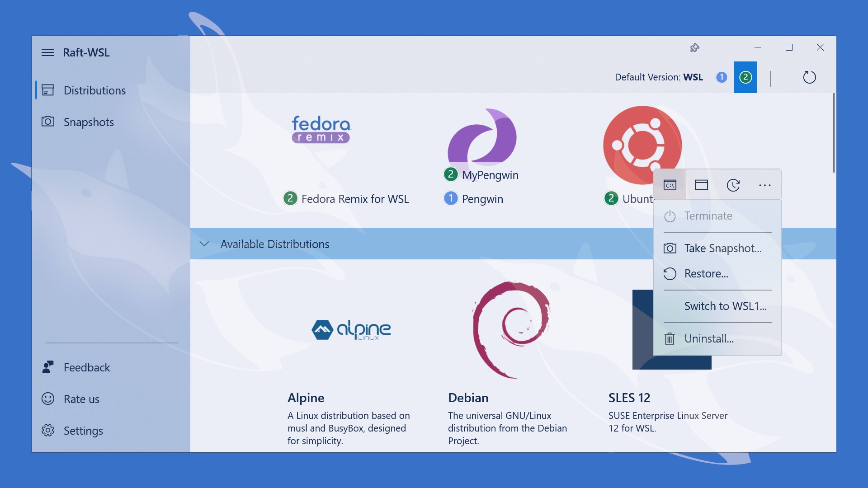Click the Fedora Remix logo
Viewport: 868px width, 488px height.
click(x=321, y=129)
